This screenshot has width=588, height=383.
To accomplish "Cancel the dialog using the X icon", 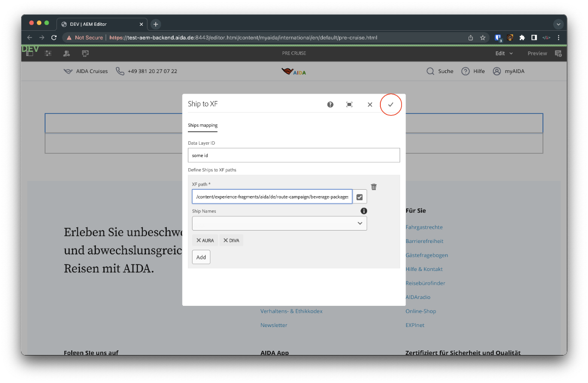I will pyautogui.click(x=370, y=105).
